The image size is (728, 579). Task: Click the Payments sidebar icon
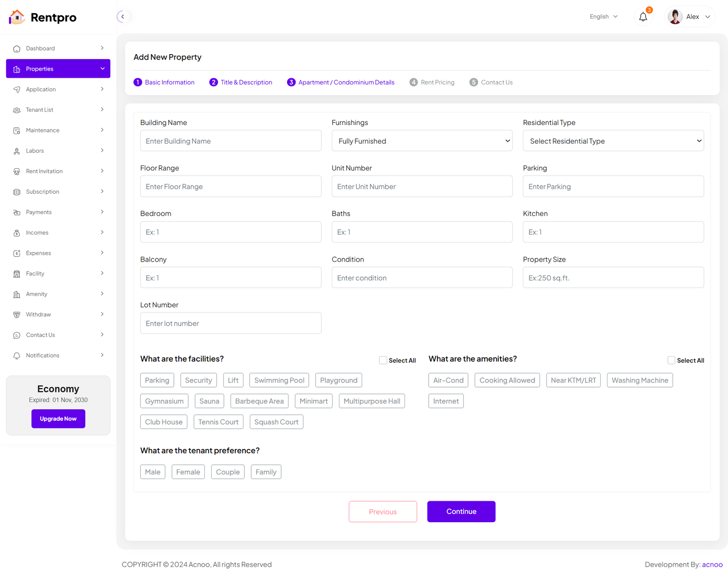click(x=17, y=212)
